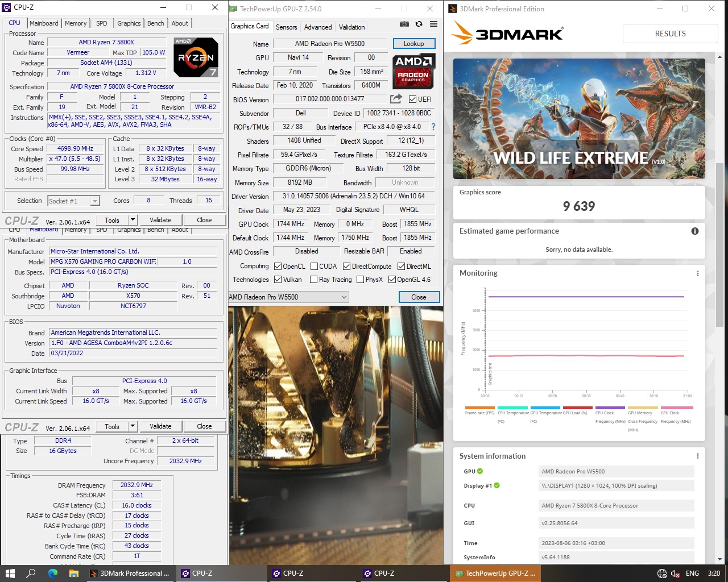This screenshot has height=582, width=728.
Task: Click the Ryzen 7 processor logo
Action: [196, 57]
